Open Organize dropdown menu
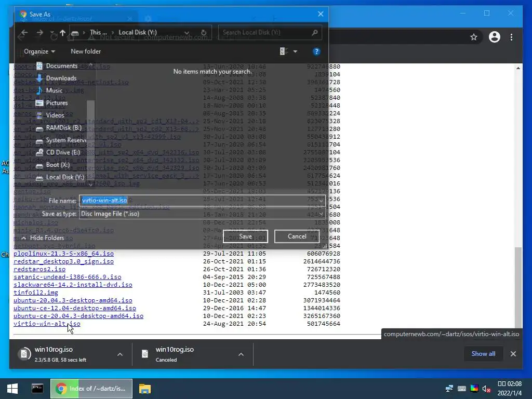The width and height of the screenshot is (532, 399). 39,51
